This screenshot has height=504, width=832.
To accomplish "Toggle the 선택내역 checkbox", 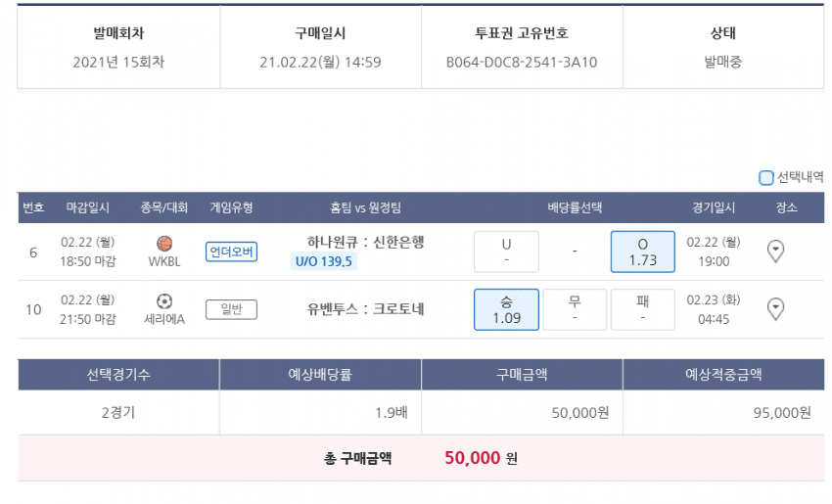I will tap(766, 178).
